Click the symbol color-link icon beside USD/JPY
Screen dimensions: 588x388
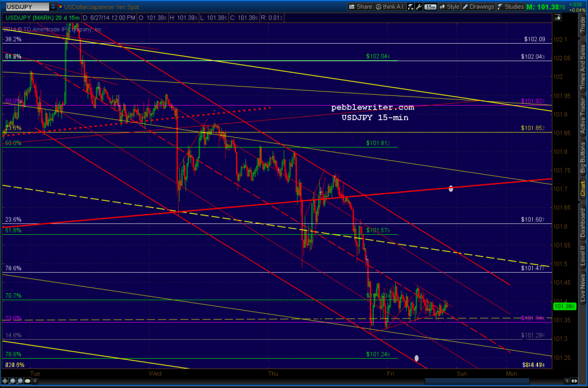[x=60, y=6]
